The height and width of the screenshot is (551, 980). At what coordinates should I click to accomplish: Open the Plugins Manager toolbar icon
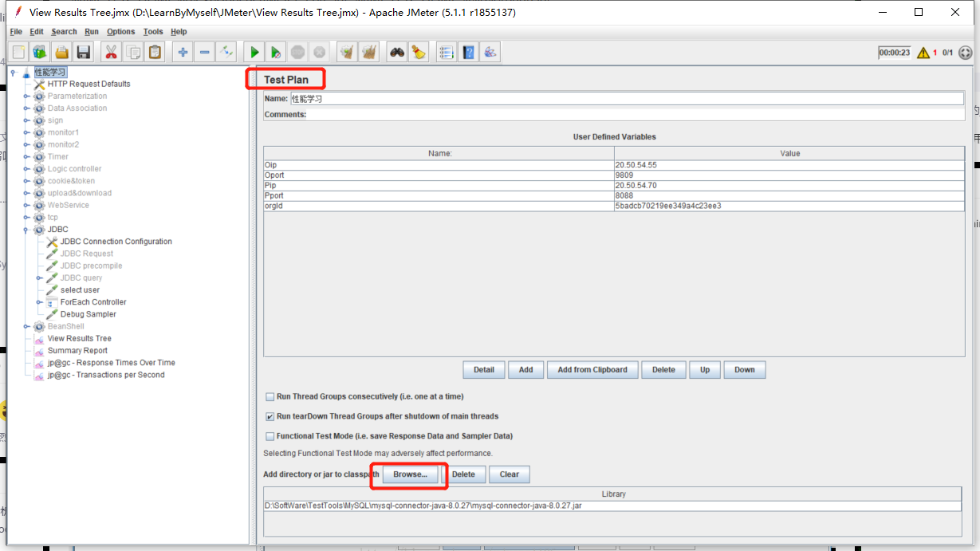[490, 53]
